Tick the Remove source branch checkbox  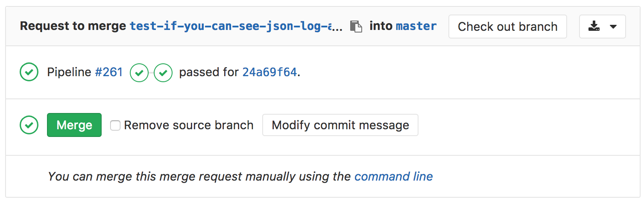click(115, 125)
